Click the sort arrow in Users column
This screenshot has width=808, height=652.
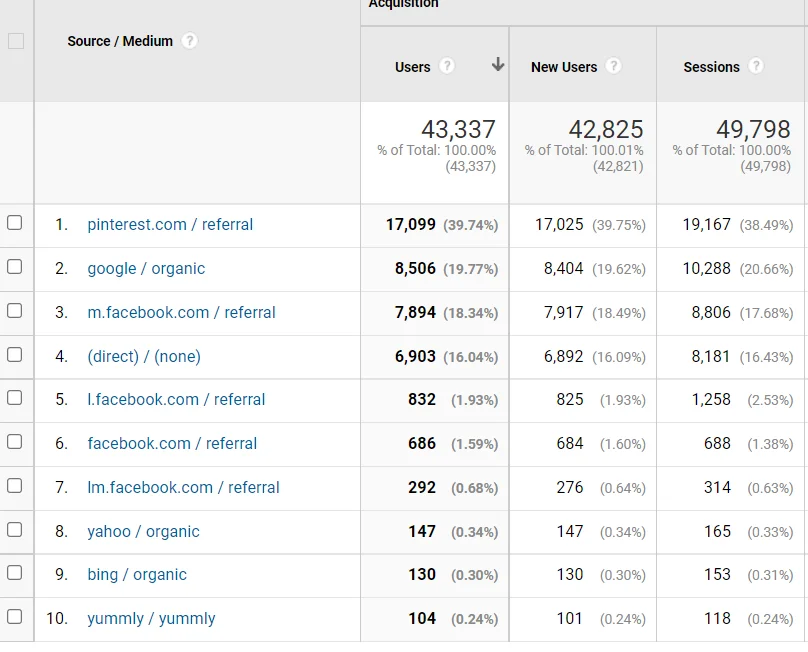click(x=498, y=64)
